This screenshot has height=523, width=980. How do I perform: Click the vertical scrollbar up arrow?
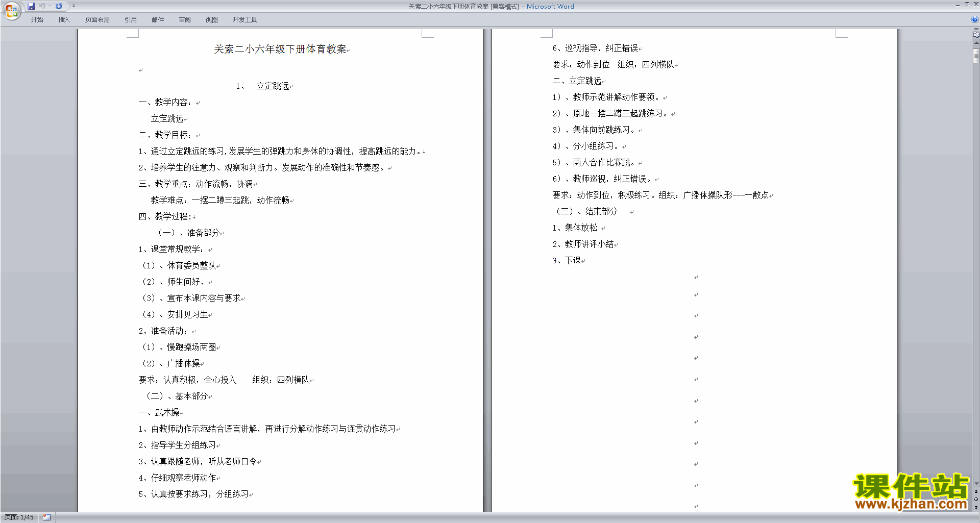[976, 43]
